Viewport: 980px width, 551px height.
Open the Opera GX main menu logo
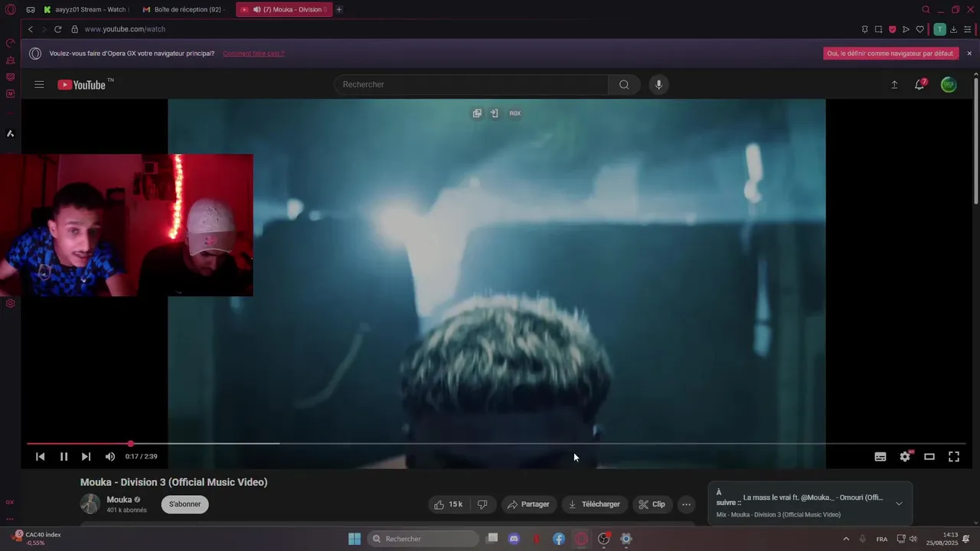[x=10, y=9]
